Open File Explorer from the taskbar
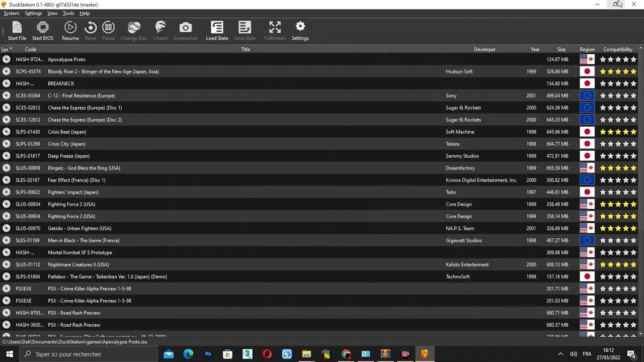The image size is (644, 362). pos(306,354)
